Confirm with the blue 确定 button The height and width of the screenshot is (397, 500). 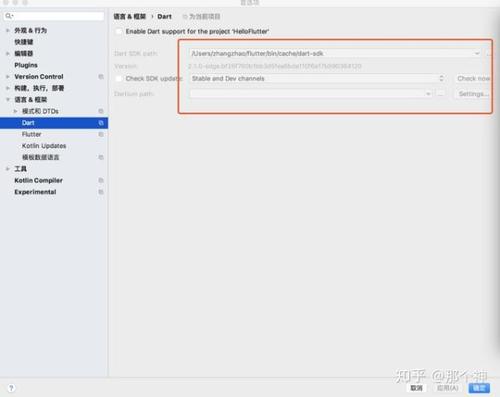pyautogui.click(x=479, y=388)
